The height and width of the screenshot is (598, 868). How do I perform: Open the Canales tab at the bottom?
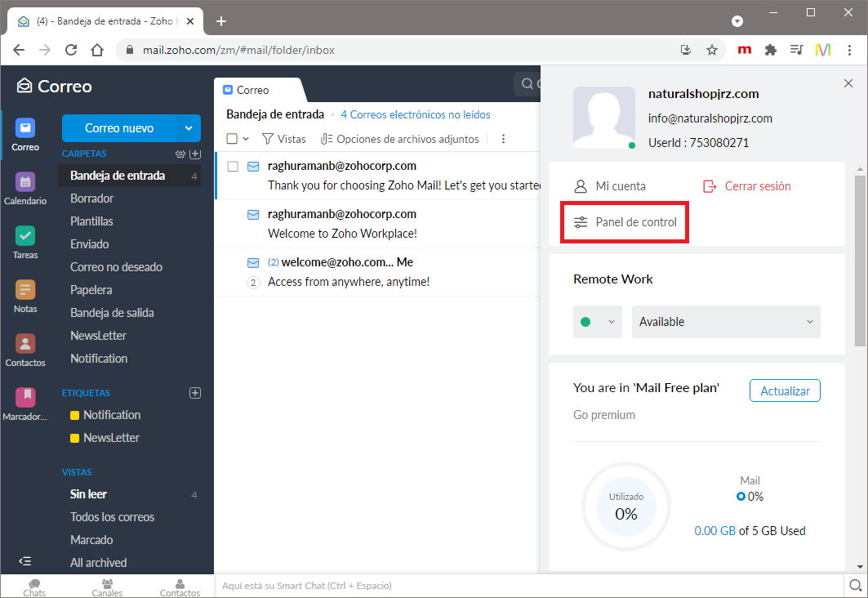107,587
